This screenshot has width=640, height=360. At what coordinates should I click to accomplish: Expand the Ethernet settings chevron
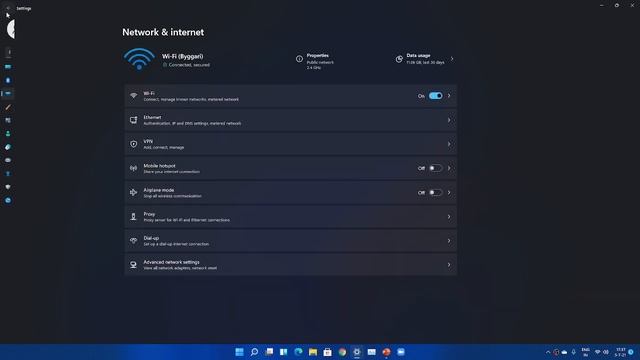point(449,120)
